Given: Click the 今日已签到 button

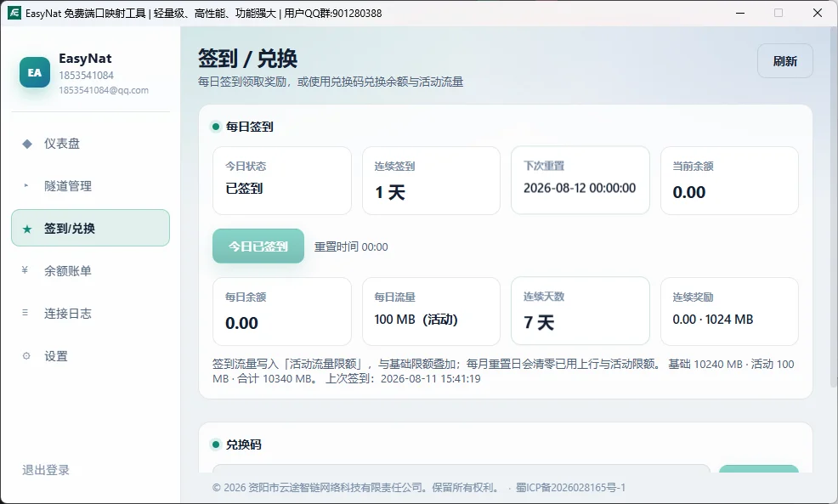Looking at the screenshot, I should pyautogui.click(x=258, y=246).
